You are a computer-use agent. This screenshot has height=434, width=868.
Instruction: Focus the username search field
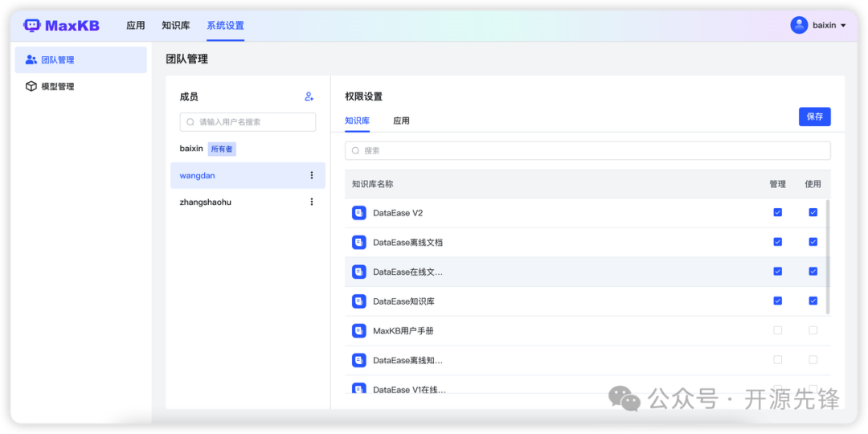[x=248, y=122]
